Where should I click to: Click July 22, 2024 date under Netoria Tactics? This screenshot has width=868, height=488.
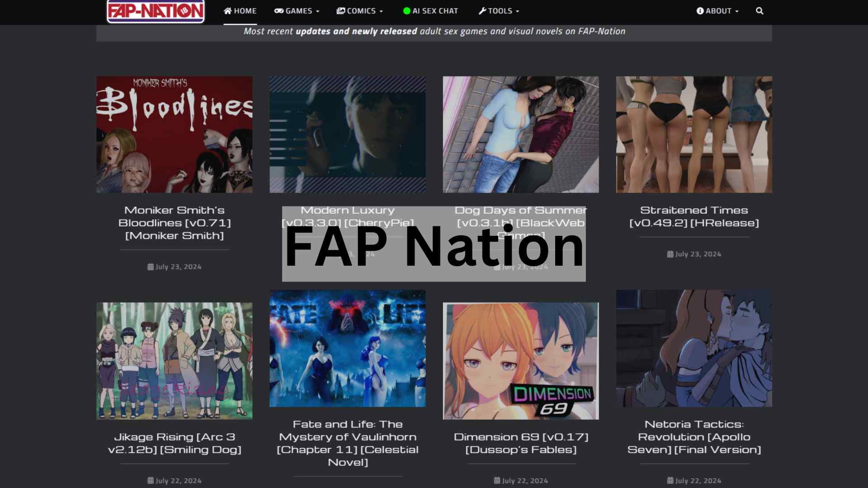point(698,481)
